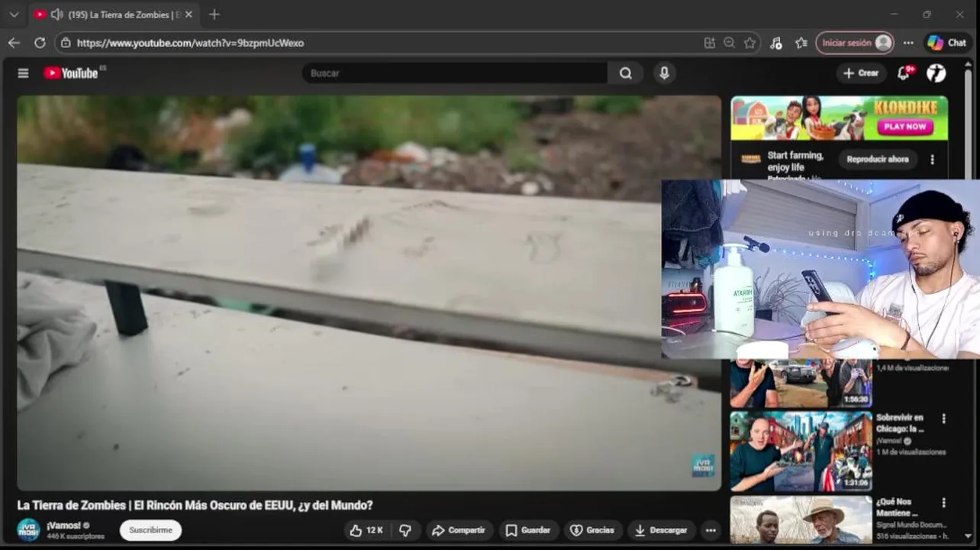Open a new browser tab
Image resolution: width=980 pixels, height=550 pixels.
[x=214, y=15]
